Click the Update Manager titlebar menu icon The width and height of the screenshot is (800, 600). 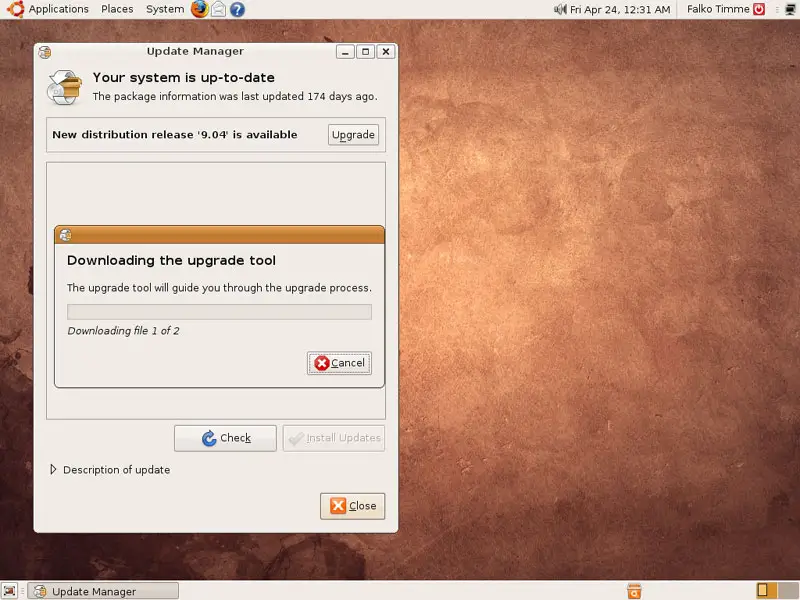click(x=45, y=52)
